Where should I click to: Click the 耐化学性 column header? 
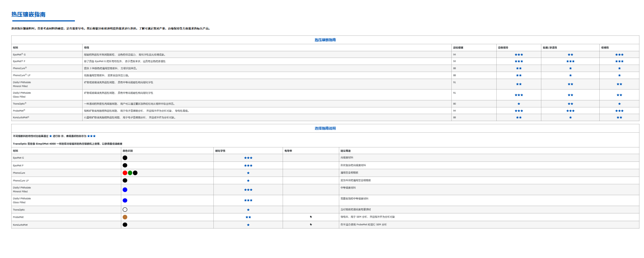(x=220, y=151)
